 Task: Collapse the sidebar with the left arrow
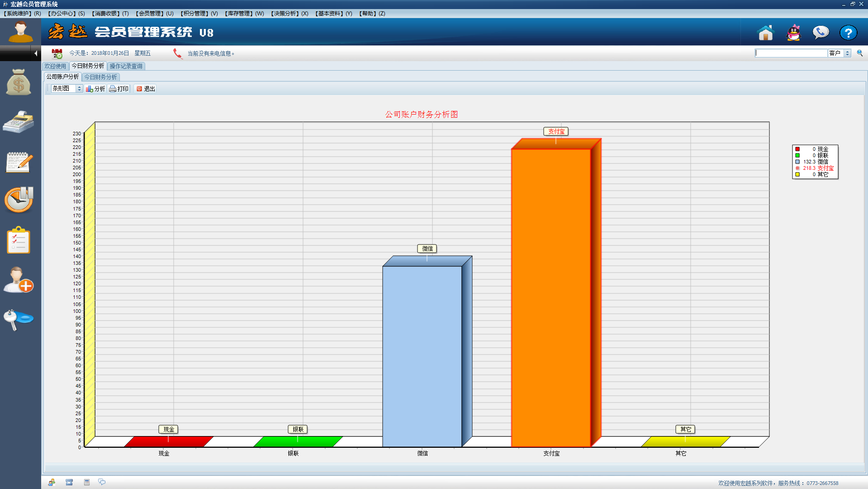[36, 53]
